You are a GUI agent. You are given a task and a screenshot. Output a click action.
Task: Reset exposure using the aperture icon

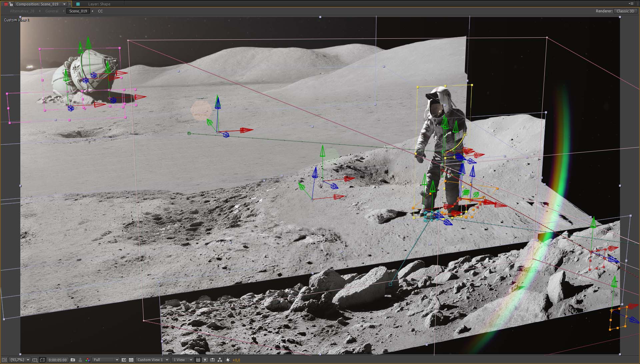228,360
